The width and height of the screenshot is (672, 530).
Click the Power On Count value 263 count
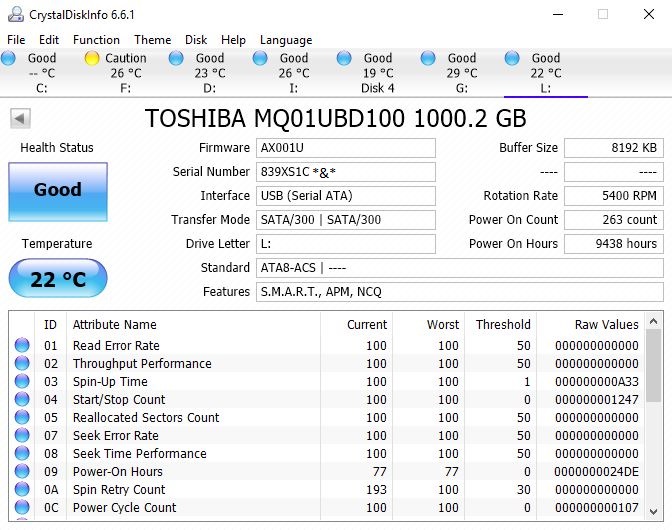614,220
